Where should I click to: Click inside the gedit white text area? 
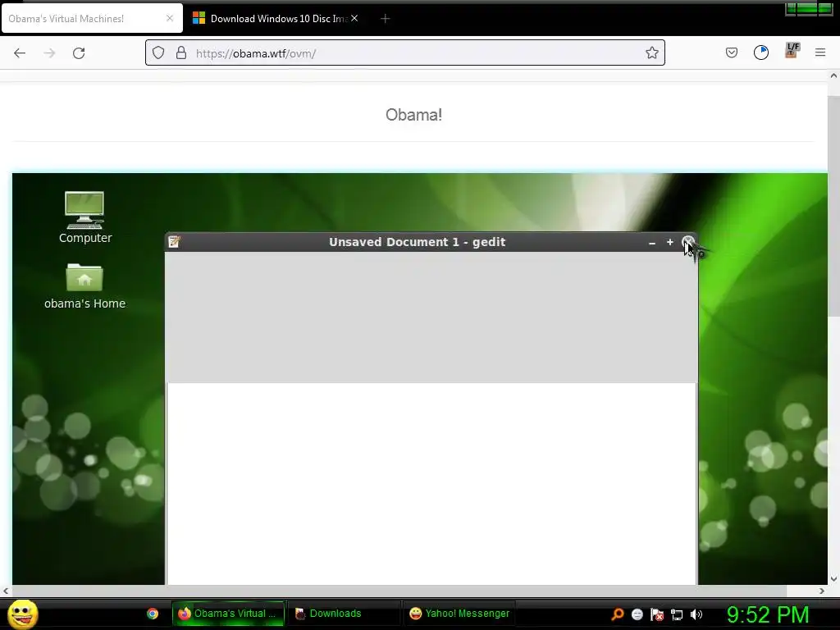tap(431, 483)
